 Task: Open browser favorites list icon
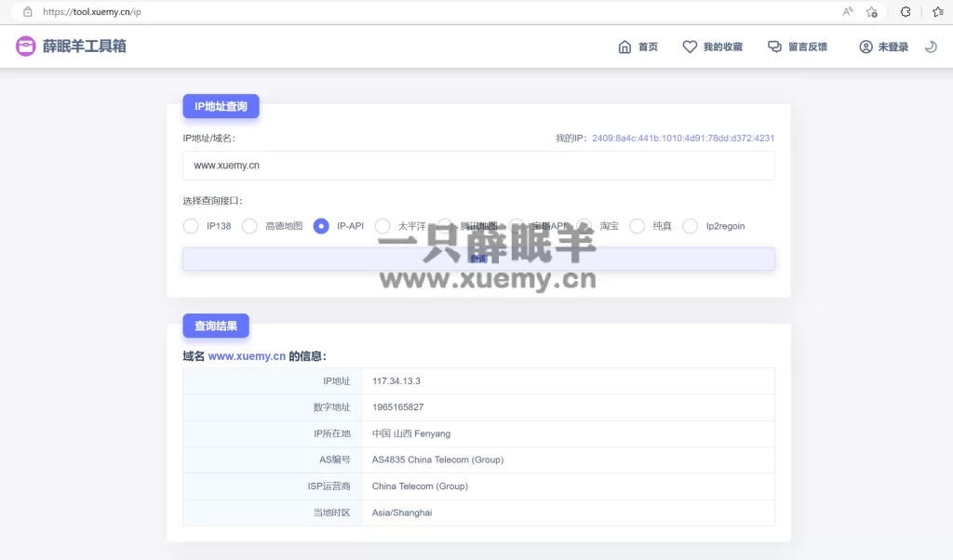tap(938, 11)
